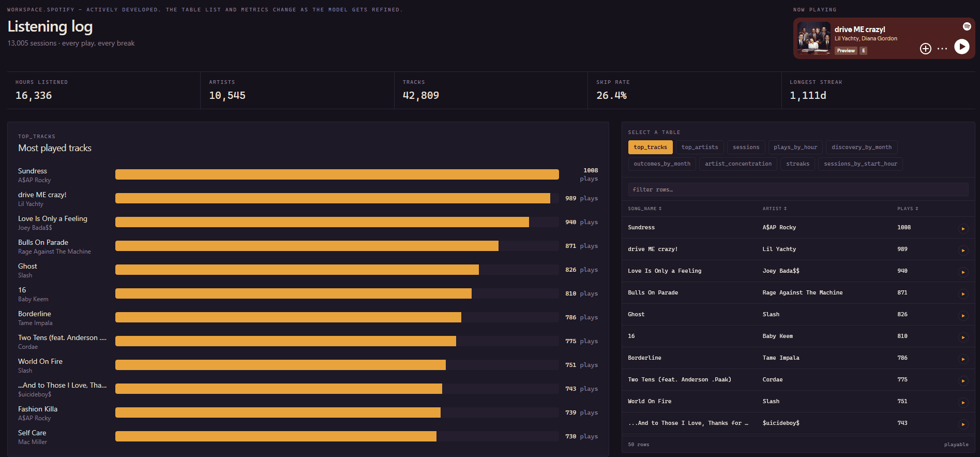The image size is (980, 457).
Task: Click the Cordae artist cell
Action: click(773, 380)
